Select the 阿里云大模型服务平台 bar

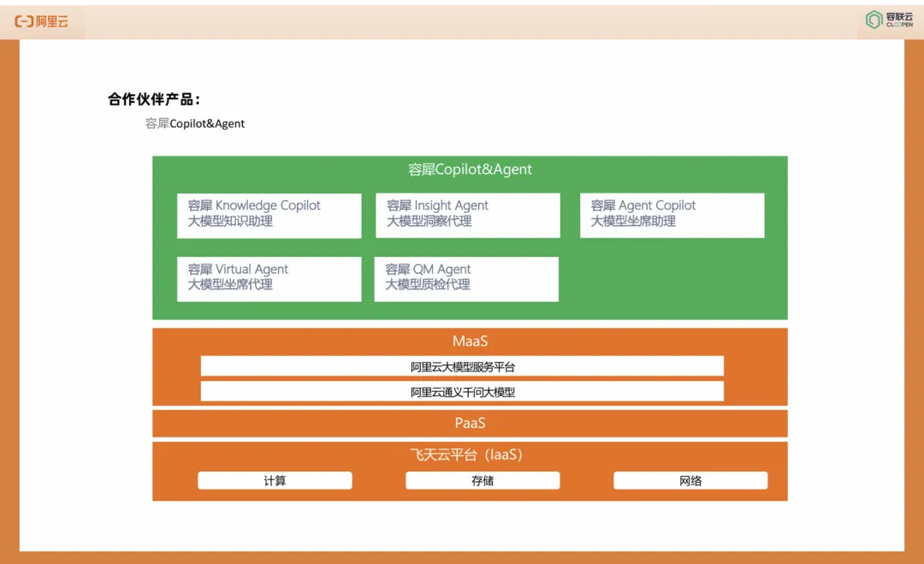[462, 367]
